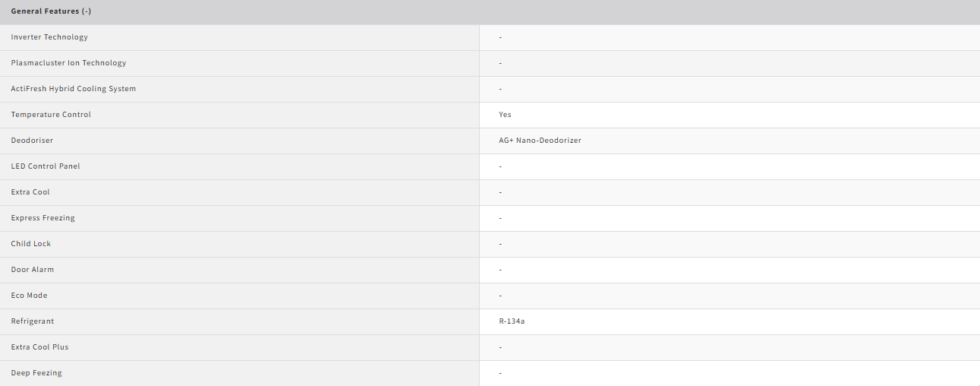Select the Deep Feezing row label
This screenshot has height=386, width=980.
[x=36, y=373]
